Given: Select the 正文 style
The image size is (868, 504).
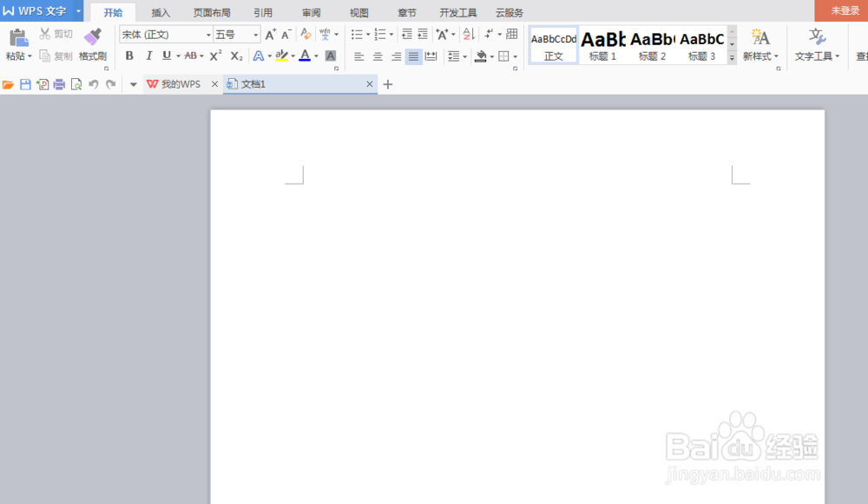Looking at the screenshot, I should [x=554, y=45].
